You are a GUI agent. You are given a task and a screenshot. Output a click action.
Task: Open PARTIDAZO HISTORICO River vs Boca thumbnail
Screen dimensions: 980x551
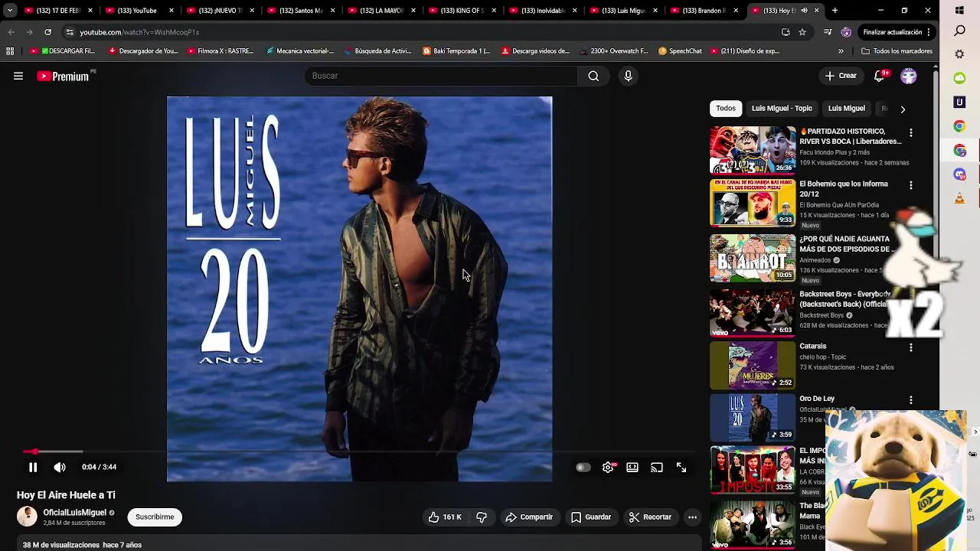tap(753, 150)
